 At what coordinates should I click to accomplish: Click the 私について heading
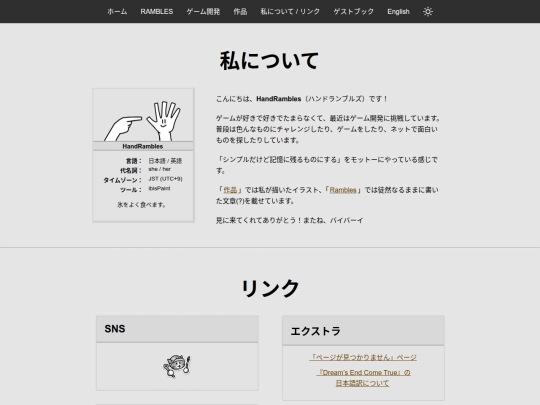point(269,61)
